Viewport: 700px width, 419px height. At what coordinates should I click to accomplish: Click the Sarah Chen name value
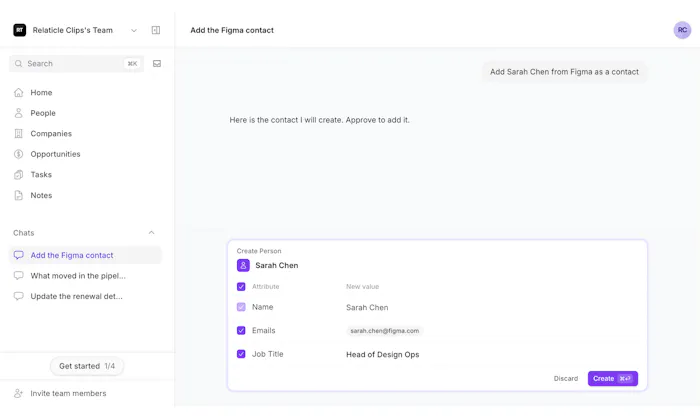(x=367, y=307)
